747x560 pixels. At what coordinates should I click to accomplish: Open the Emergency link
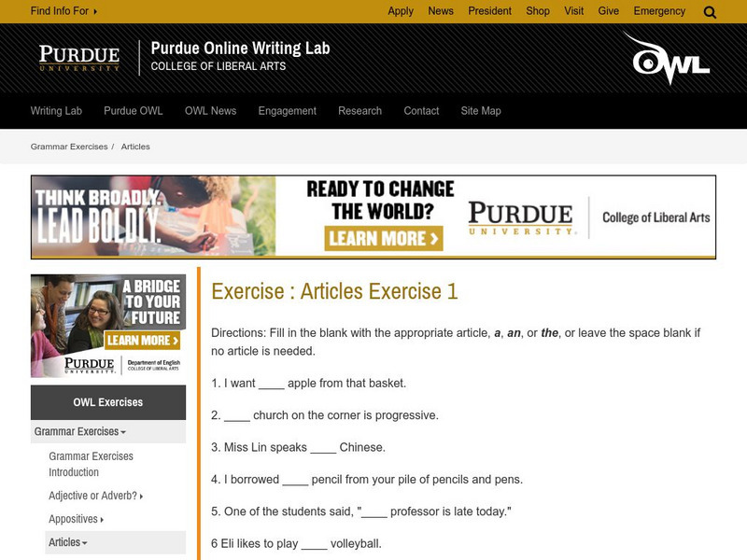tap(659, 11)
